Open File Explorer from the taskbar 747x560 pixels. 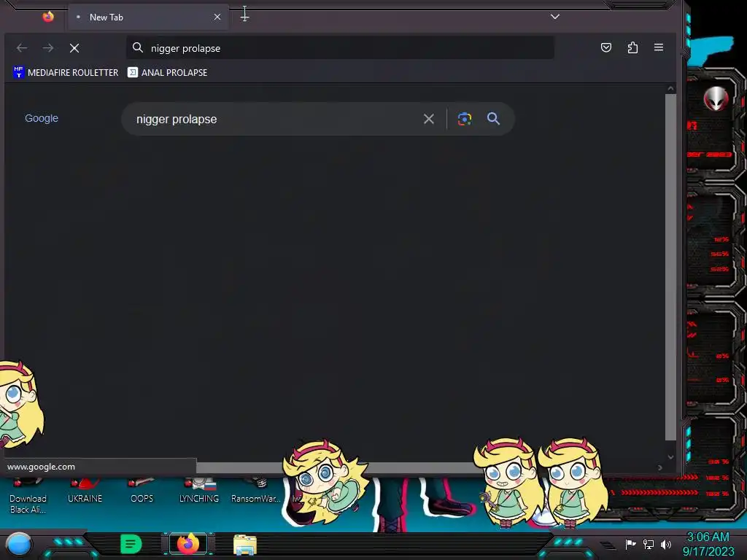(x=245, y=545)
